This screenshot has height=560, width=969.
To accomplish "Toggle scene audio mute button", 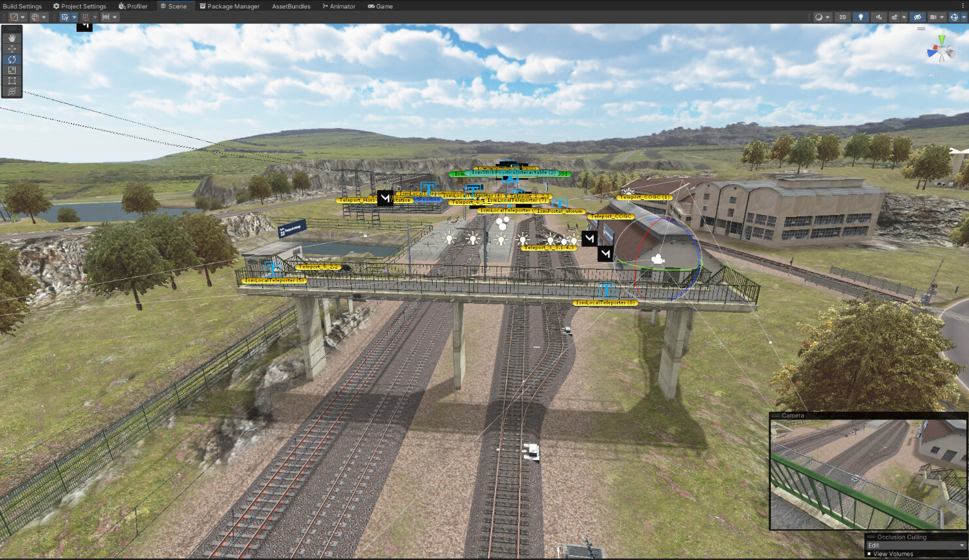I will [x=878, y=17].
